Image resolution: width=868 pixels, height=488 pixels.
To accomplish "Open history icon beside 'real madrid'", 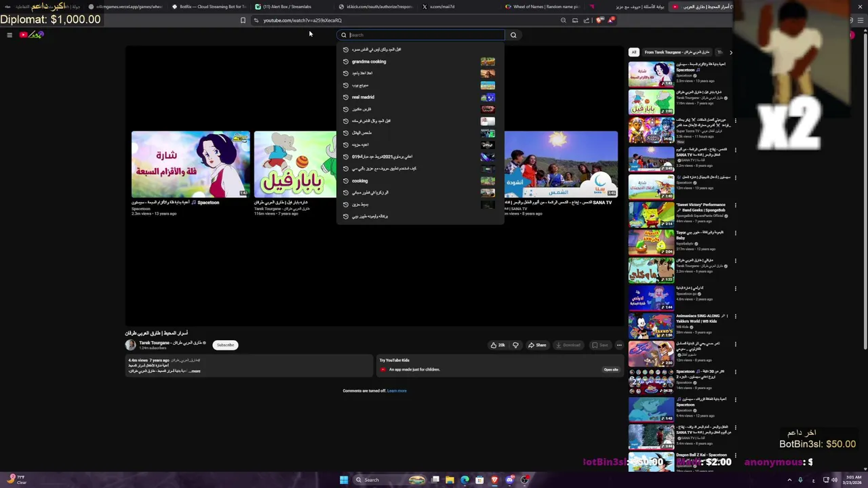I will pos(345,97).
